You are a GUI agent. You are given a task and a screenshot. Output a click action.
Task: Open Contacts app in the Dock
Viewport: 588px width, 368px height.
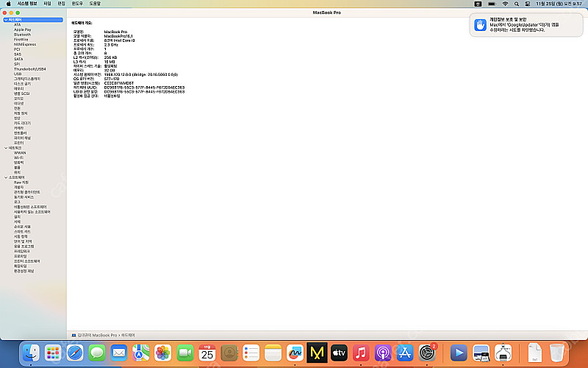coord(229,353)
